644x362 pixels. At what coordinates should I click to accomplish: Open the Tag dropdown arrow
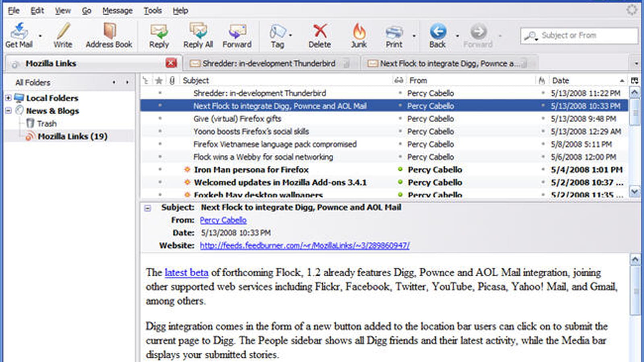291,36
